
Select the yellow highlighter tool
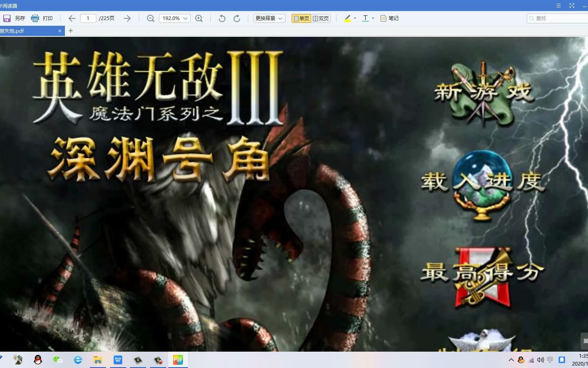click(x=347, y=18)
